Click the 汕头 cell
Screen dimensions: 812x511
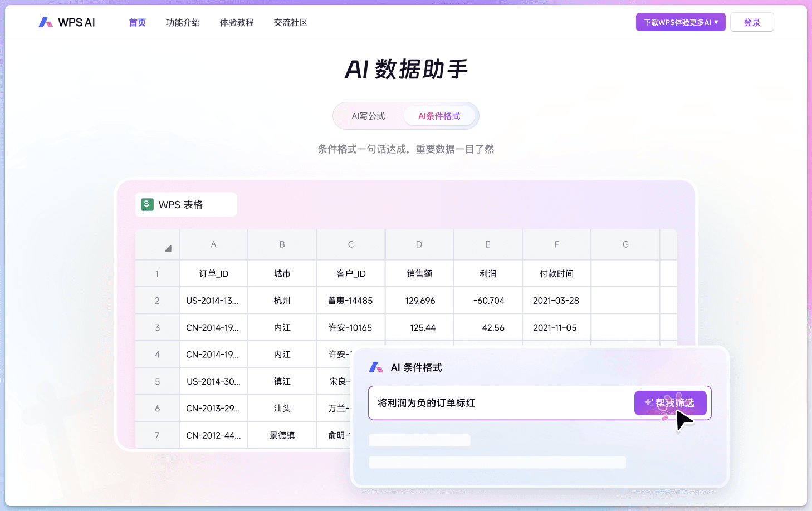[x=282, y=409]
